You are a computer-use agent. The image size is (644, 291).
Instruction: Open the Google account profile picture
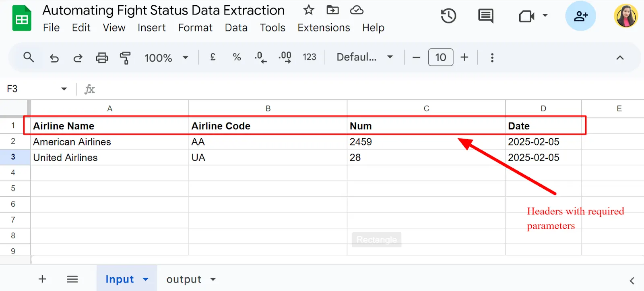(x=626, y=16)
